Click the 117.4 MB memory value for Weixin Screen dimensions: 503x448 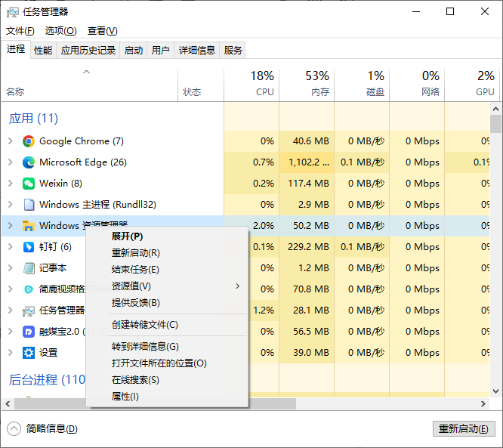click(x=308, y=184)
